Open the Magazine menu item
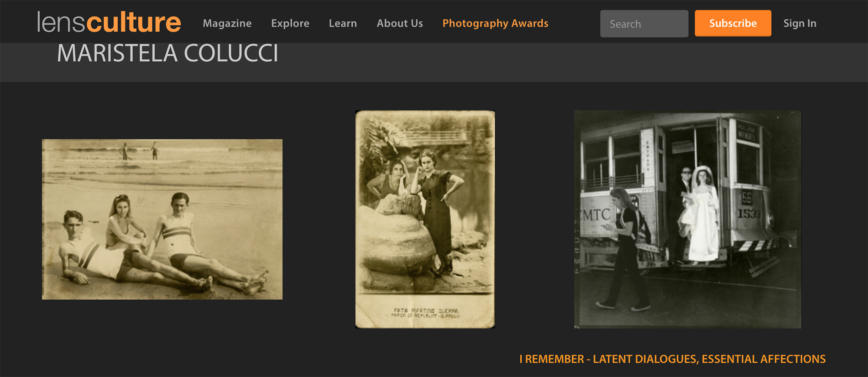The image size is (868, 377). point(227,23)
